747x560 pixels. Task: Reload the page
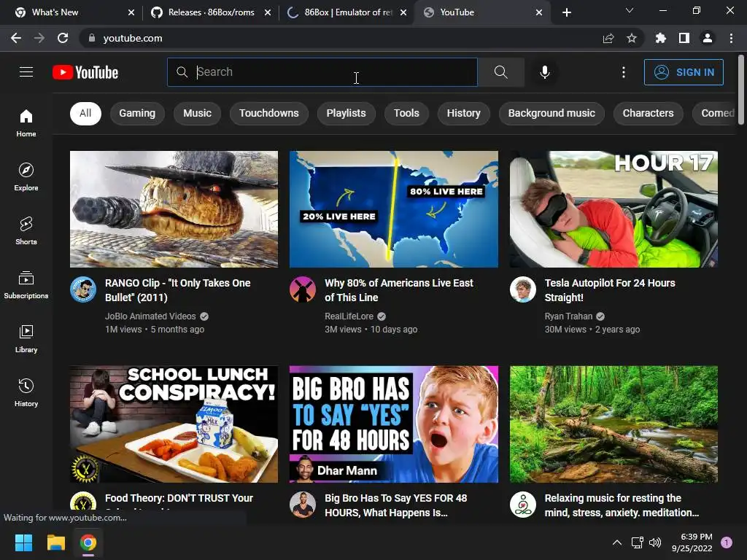point(63,38)
